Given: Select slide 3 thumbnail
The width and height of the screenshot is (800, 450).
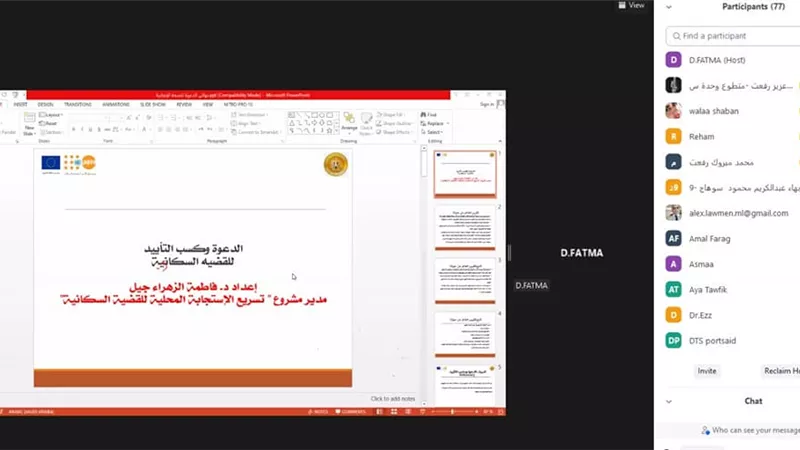Looking at the screenshot, I should 465,281.
